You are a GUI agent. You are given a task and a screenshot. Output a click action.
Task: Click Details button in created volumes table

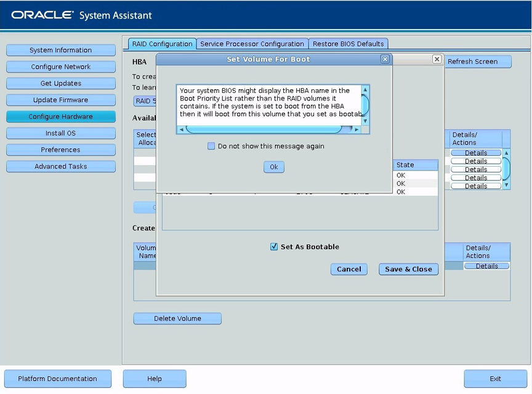[487, 266]
